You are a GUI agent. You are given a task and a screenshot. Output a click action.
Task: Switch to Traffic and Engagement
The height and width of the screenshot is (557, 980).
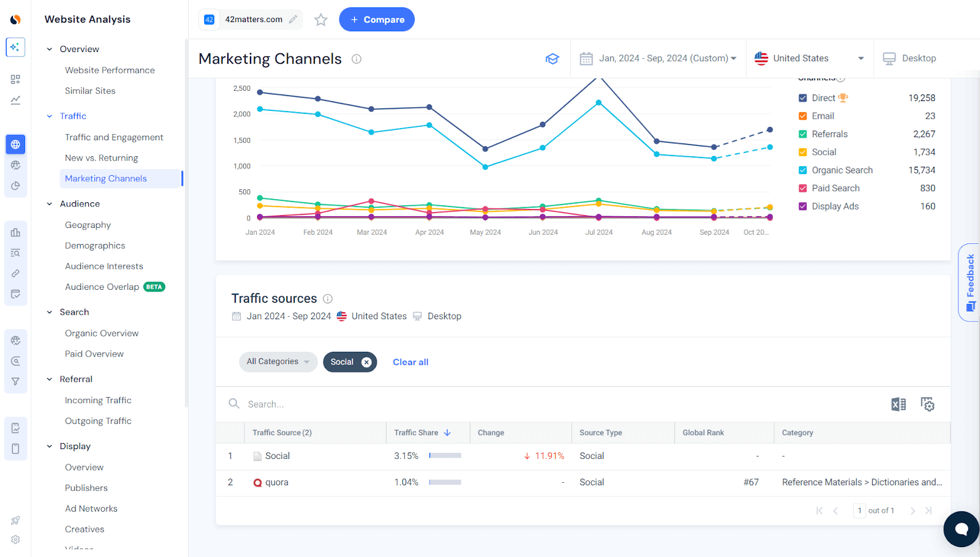click(x=114, y=137)
